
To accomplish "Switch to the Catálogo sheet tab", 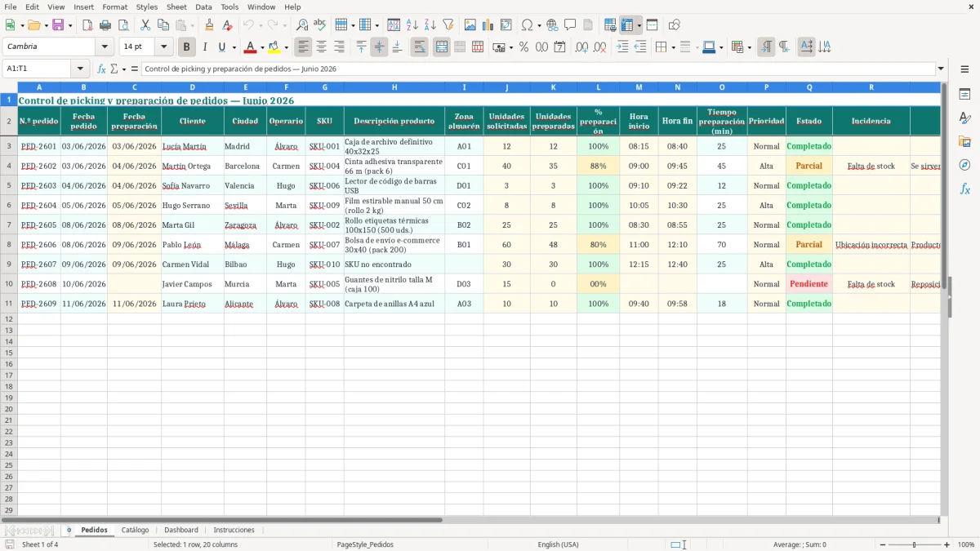I will coord(136,530).
